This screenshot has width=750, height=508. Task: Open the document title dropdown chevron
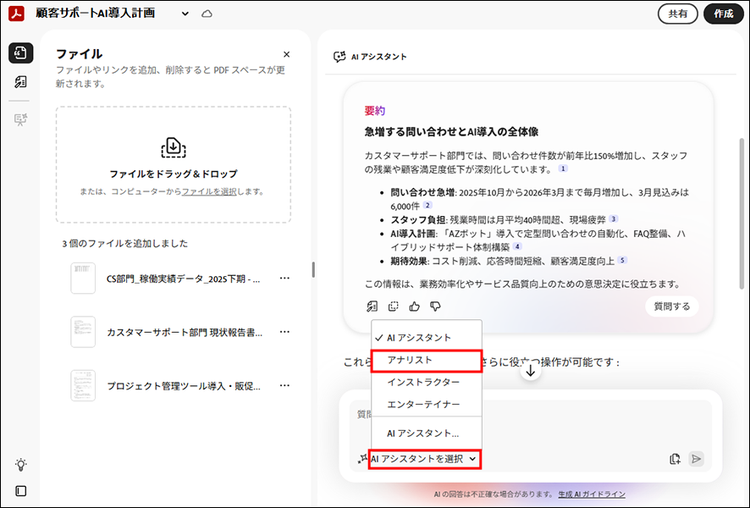185,14
